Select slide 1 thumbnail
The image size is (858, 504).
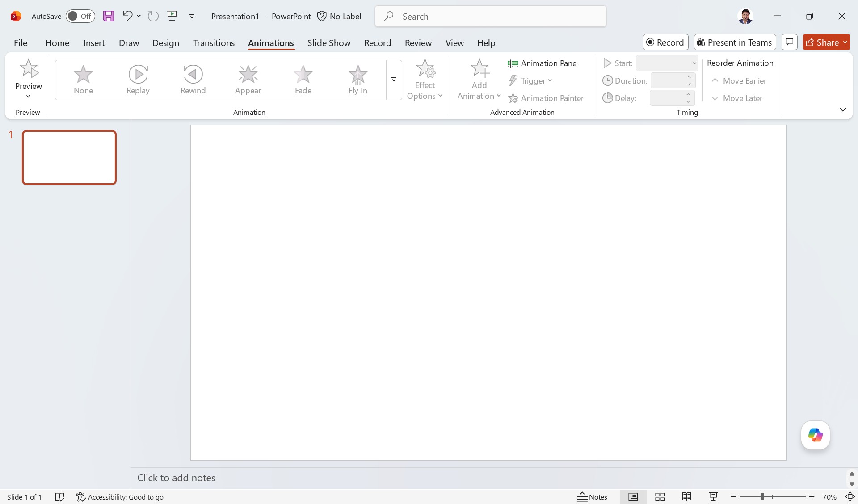[x=69, y=157]
